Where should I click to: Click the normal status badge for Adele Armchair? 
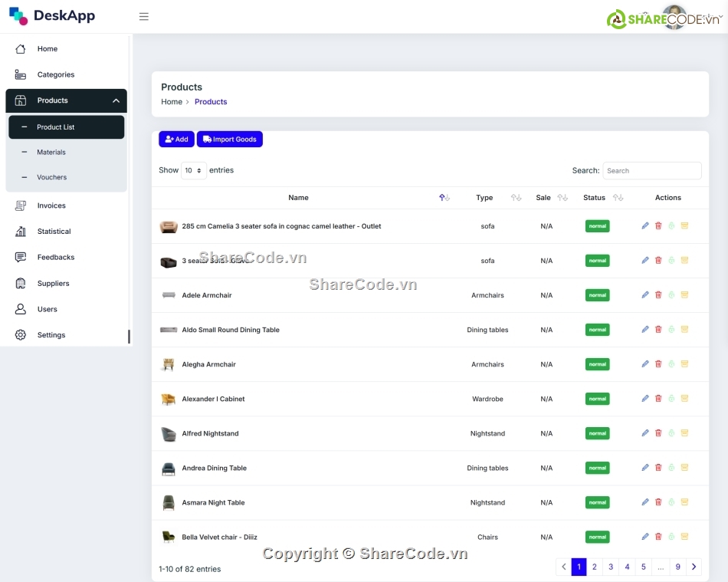point(598,295)
